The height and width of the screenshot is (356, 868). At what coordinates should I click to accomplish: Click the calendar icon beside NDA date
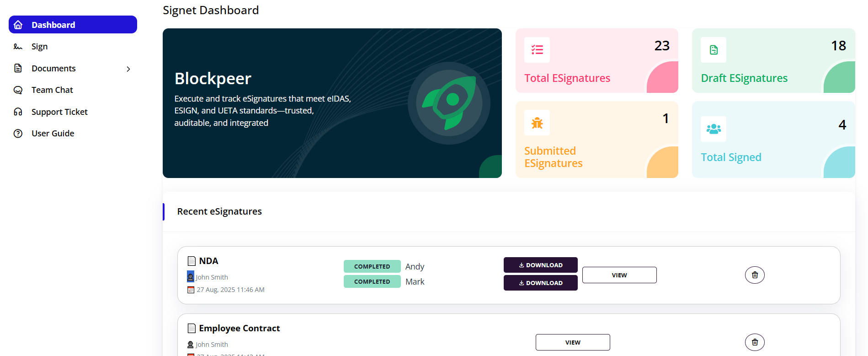tap(191, 290)
